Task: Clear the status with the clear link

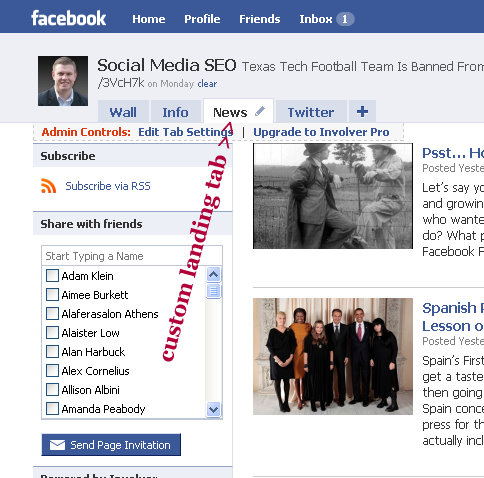Action: click(207, 84)
